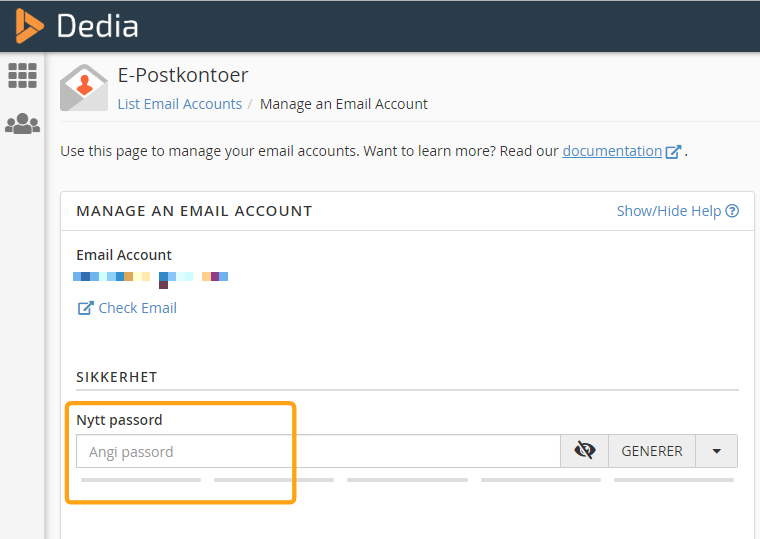
Task: Click the E-Postkontoer page heading
Action: 183,75
